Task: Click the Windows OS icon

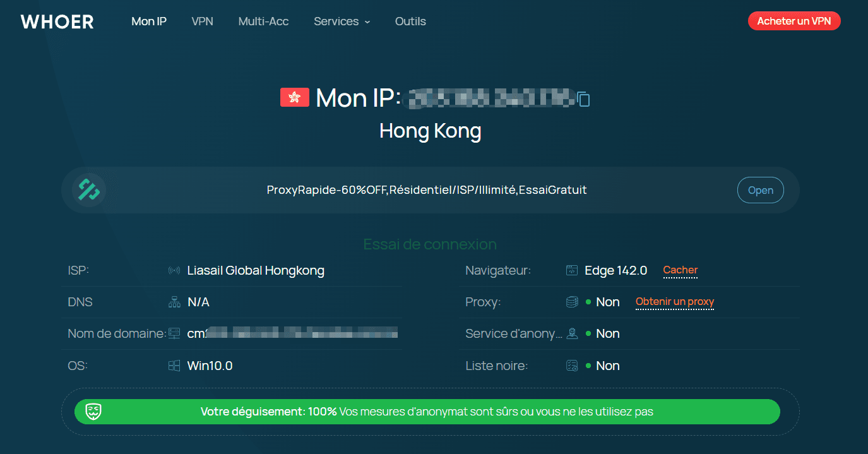Action: (x=174, y=366)
